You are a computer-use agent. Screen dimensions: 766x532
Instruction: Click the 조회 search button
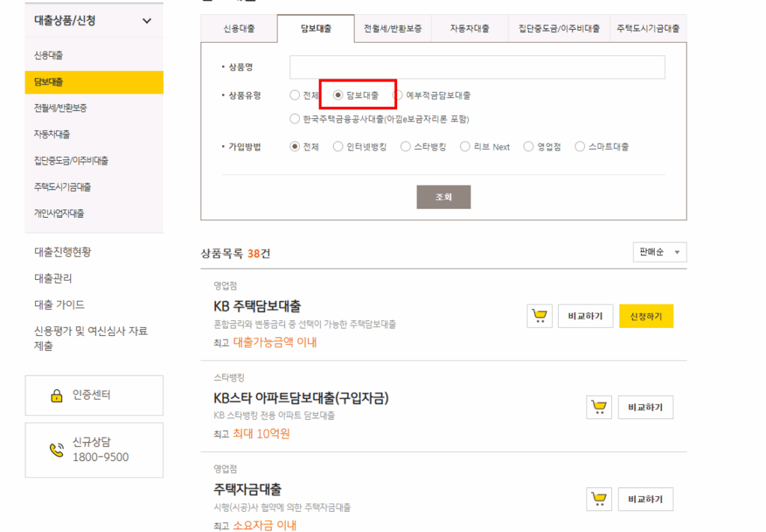point(444,197)
